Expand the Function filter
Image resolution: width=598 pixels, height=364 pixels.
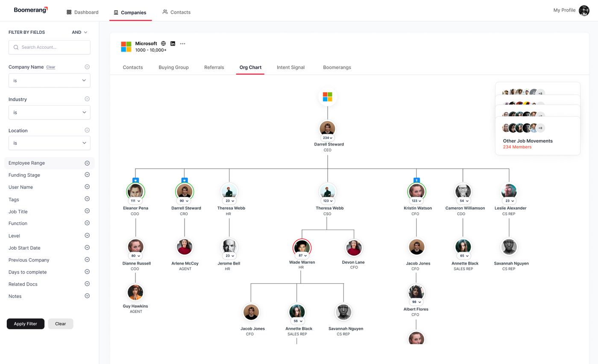pos(87,223)
